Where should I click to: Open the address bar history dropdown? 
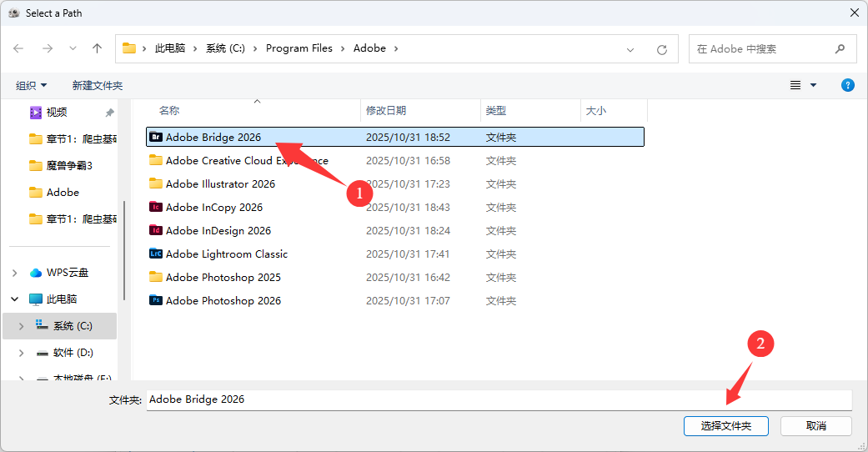tap(630, 50)
